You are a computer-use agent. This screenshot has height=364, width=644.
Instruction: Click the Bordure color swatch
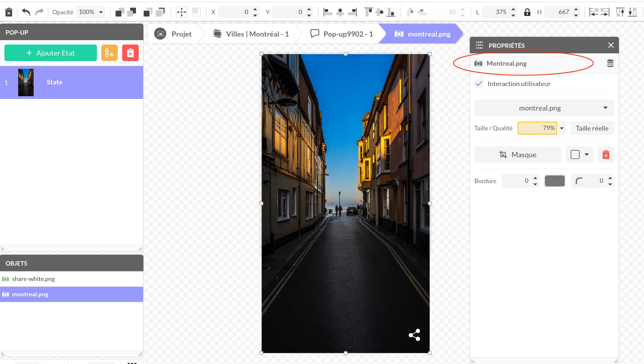(555, 181)
